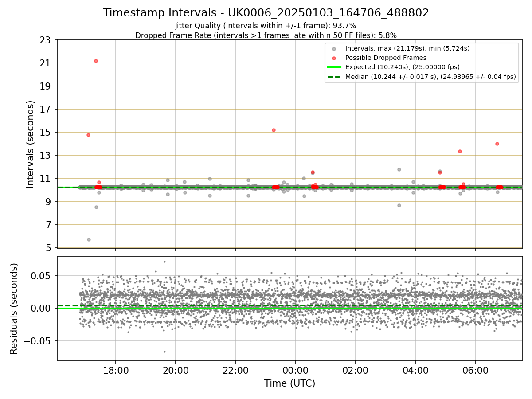This screenshot has height=399, width=532.
Task: Click the 'Jitter Quality' 93.7% subtitle line
Action: [x=266, y=26]
